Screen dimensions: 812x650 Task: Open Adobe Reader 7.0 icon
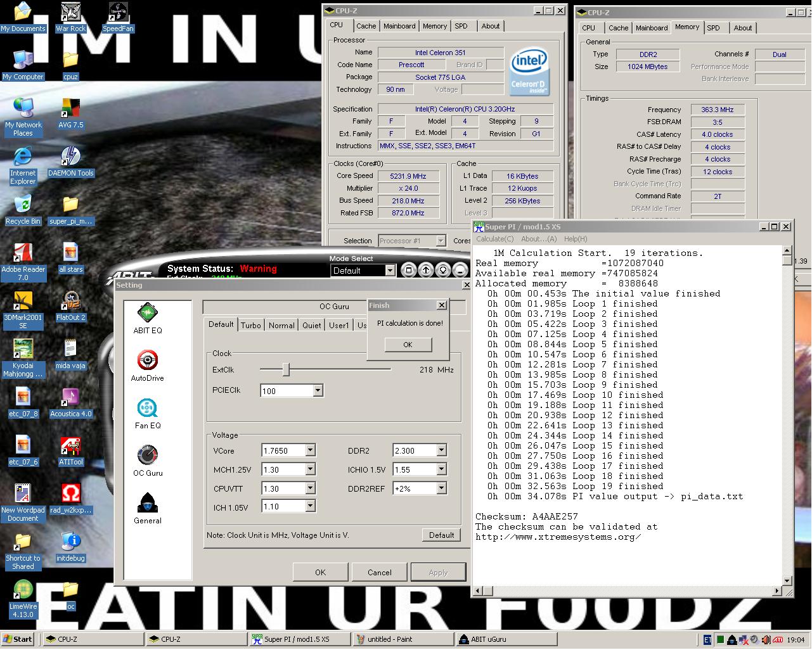23,262
